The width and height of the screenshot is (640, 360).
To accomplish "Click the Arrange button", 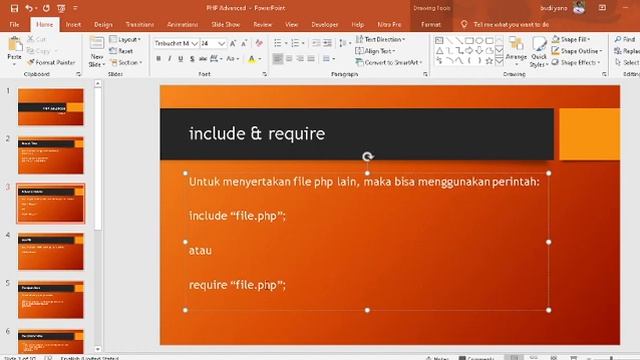I will click(516, 51).
